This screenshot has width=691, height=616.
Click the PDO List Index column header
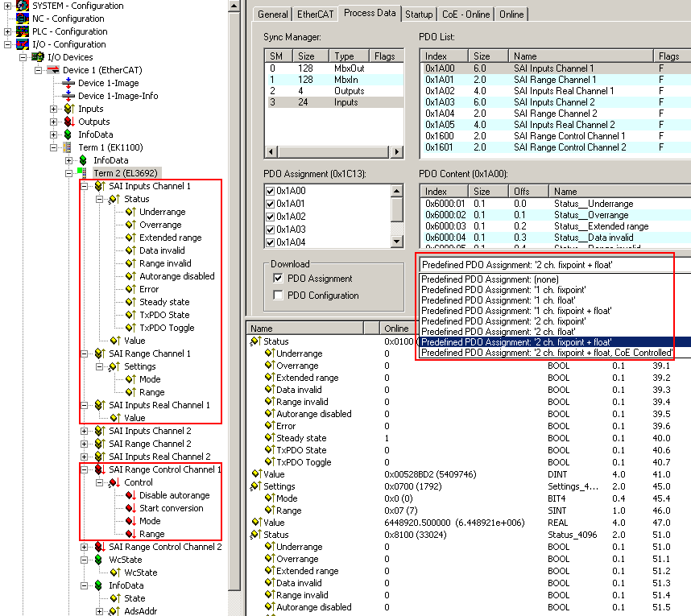point(445,56)
